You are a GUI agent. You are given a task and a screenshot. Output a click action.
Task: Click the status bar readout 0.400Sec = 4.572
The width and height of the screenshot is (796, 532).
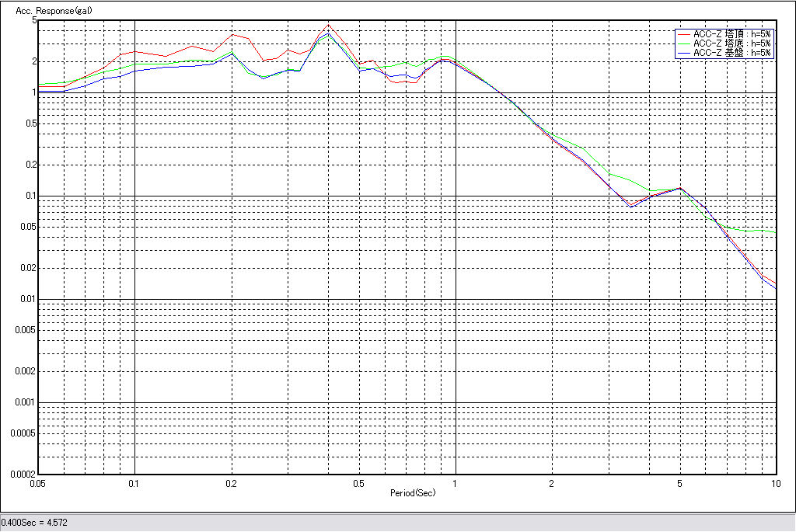tap(35, 523)
